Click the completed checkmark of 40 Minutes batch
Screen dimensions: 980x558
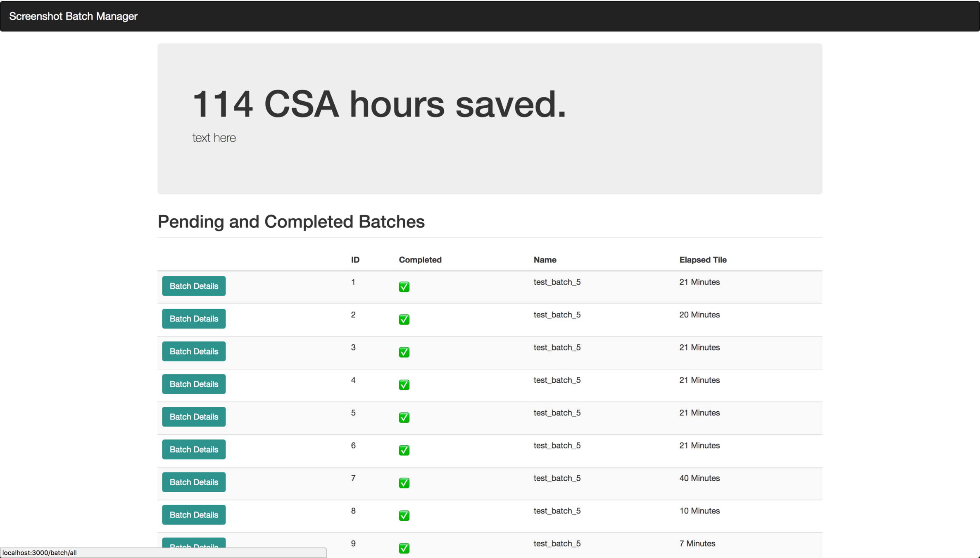(x=404, y=483)
